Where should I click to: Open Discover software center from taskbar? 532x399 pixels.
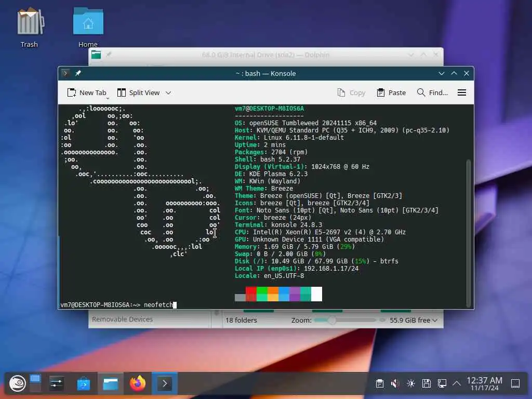click(x=84, y=383)
